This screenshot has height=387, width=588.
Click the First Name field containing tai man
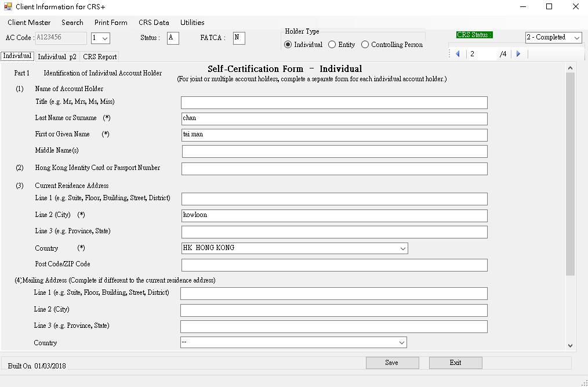pyautogui.click(x=335, y=135)
